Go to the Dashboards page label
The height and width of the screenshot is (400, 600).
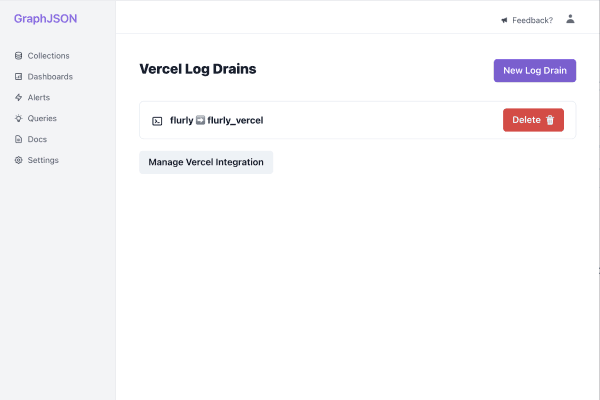[50, 77]
